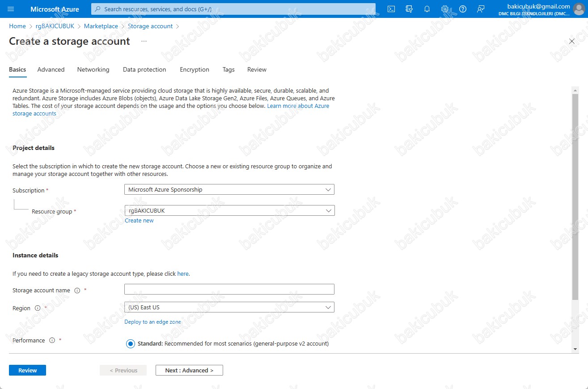Go to Home breadcrumb

pos(17,26)
